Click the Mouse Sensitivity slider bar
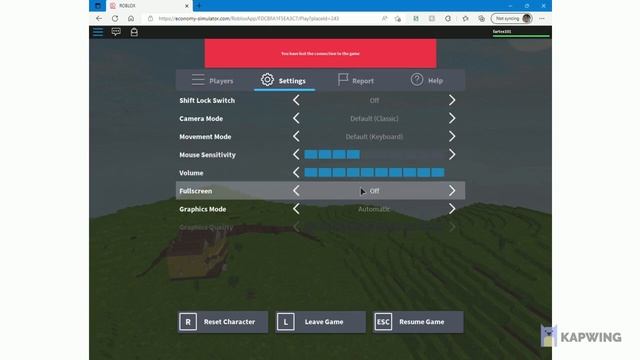 (x=374, y=154)
